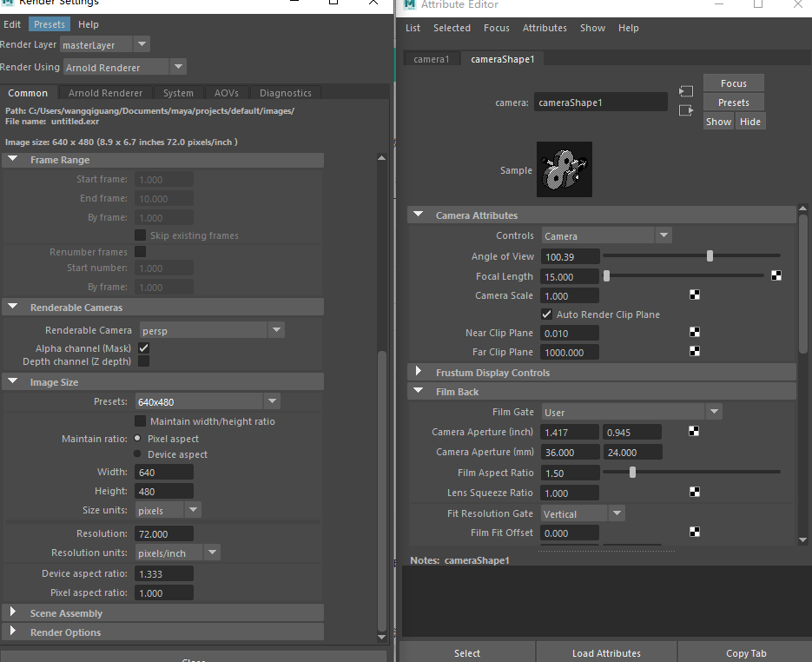Click the map button beside Lens Squeeze Ratio
This screenshot has height=662, width=812.
[x=695, y=492]
